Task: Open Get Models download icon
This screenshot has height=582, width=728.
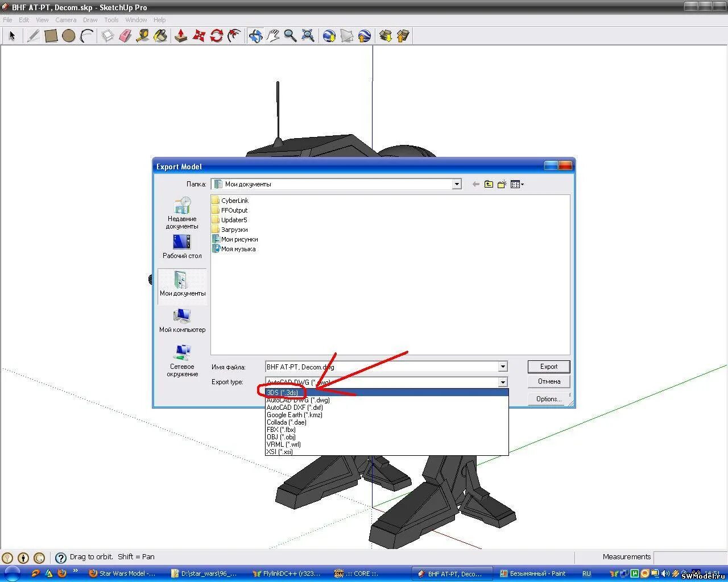Action: [x=386, y=36]
